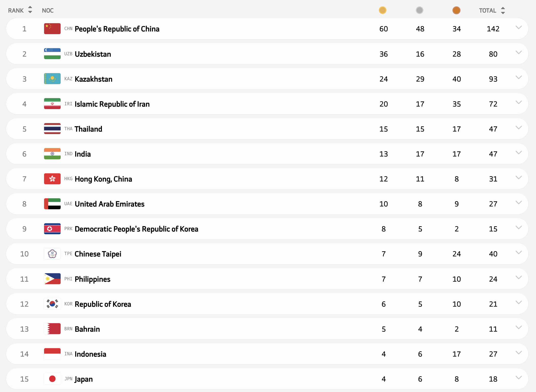Click the Bahrain flag icon
536x392 pixels.
(x=52, y=329)
